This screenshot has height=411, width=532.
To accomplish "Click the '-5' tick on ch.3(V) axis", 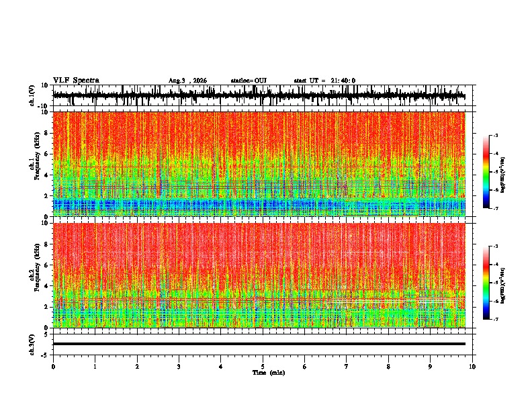I will coord(46,355).
